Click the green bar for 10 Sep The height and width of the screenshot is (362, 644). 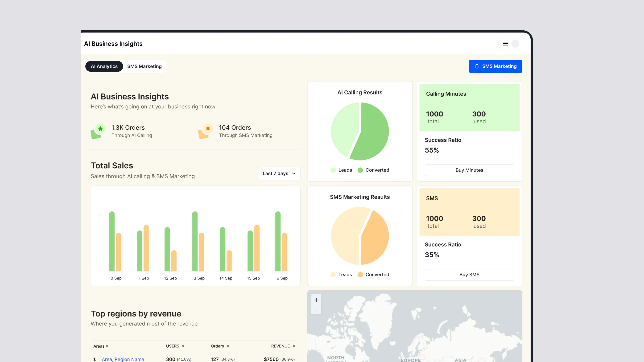[x=112, y=241]
